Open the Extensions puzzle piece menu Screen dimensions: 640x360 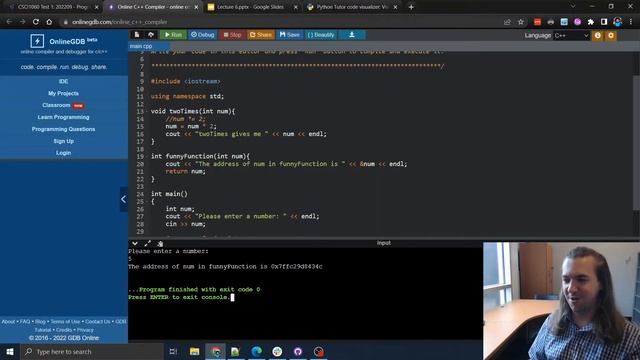[591, 22]
